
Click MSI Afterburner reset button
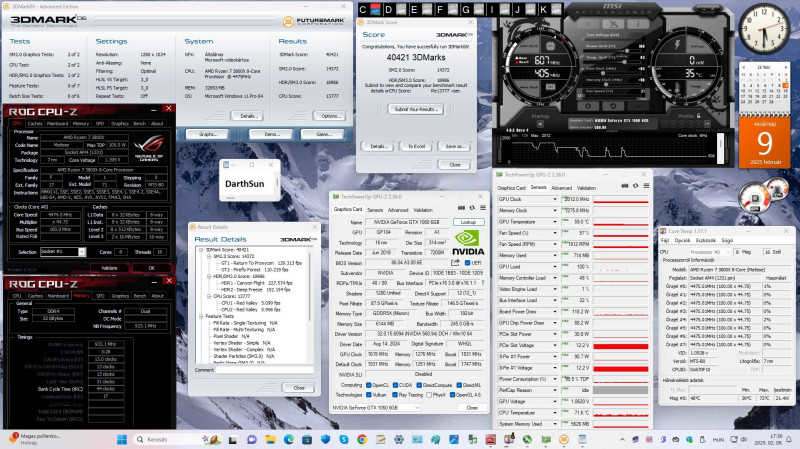(x=613, y=106)
